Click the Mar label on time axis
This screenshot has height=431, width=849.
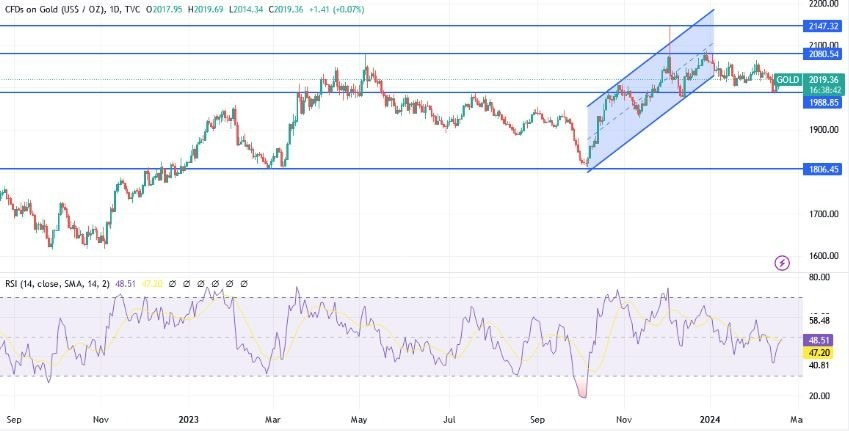click(x=274, y=420)
